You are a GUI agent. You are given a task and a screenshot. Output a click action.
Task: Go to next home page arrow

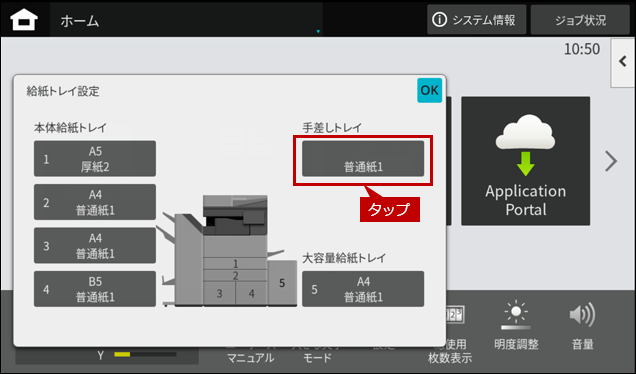tap(611, 161)
